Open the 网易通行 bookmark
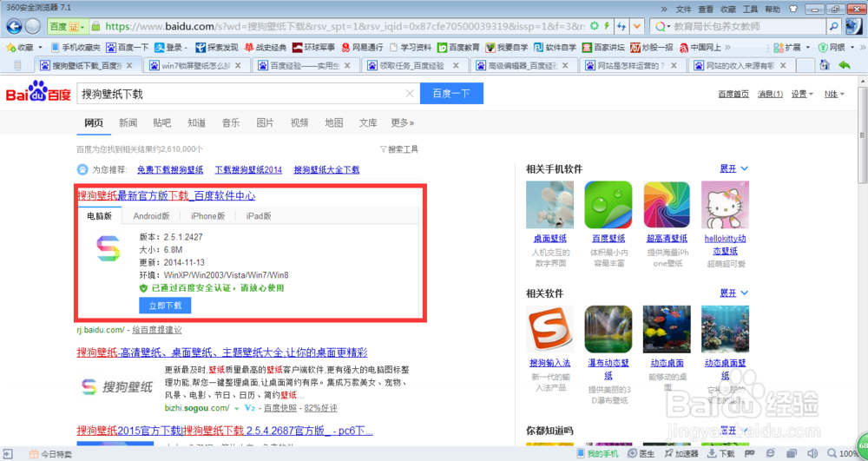The width and height of the screenshot is (868, 461). point(363,48)
